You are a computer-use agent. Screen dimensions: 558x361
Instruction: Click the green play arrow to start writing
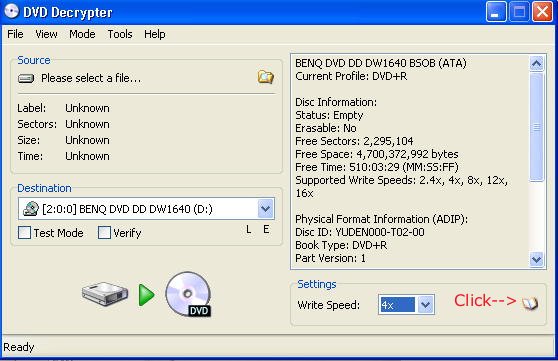click(146, 295)
